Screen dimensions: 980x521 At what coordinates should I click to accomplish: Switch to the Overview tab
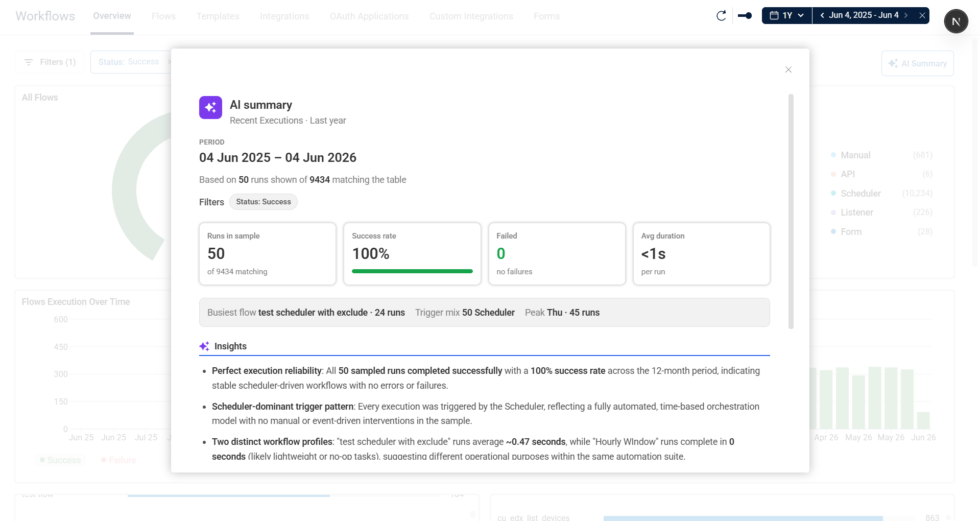click(112, 16)
